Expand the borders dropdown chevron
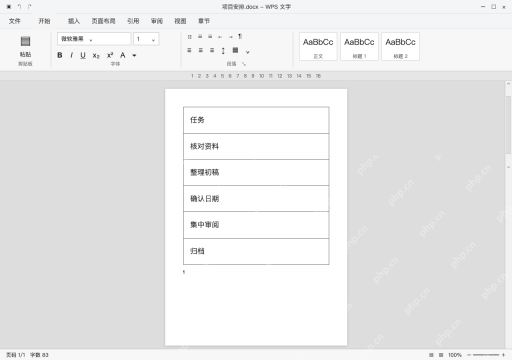512x360 pixels. click(248, 52)
